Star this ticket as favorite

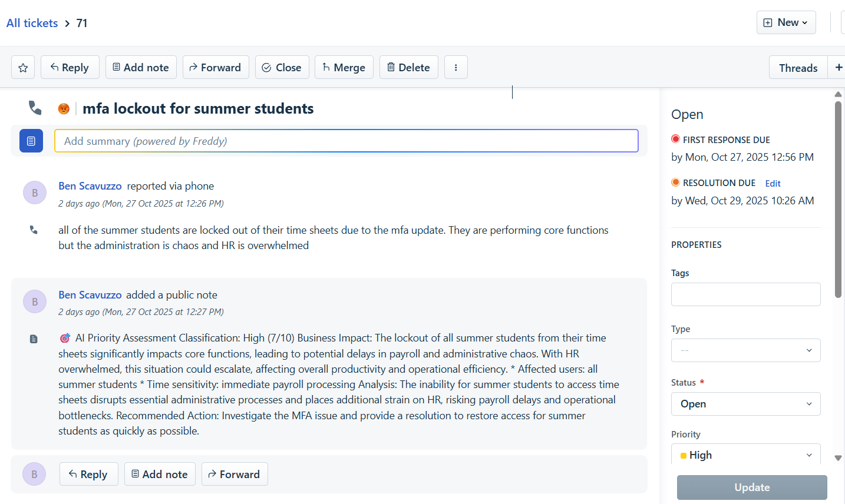[23, 68]
